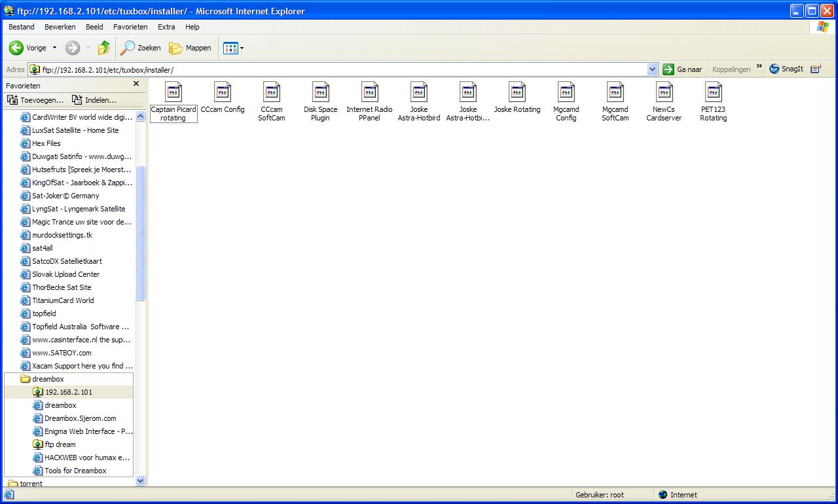Open the Extra menu
This screenshot has width=838, height=504.
pos(166,27)
